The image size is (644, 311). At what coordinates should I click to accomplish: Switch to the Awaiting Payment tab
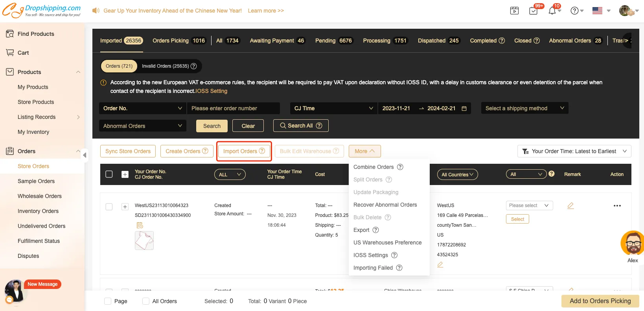(x=277, y=41)
